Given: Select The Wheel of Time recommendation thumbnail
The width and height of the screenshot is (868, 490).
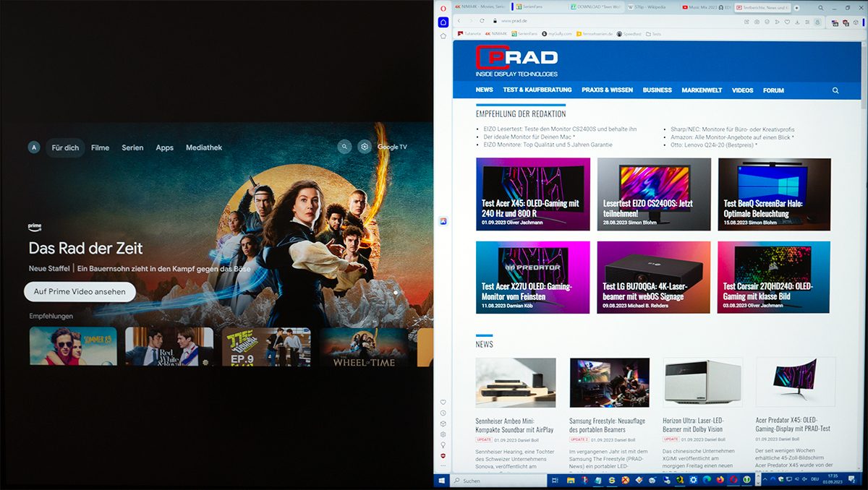Looking at the screenshot, I should tap(364, 346).
